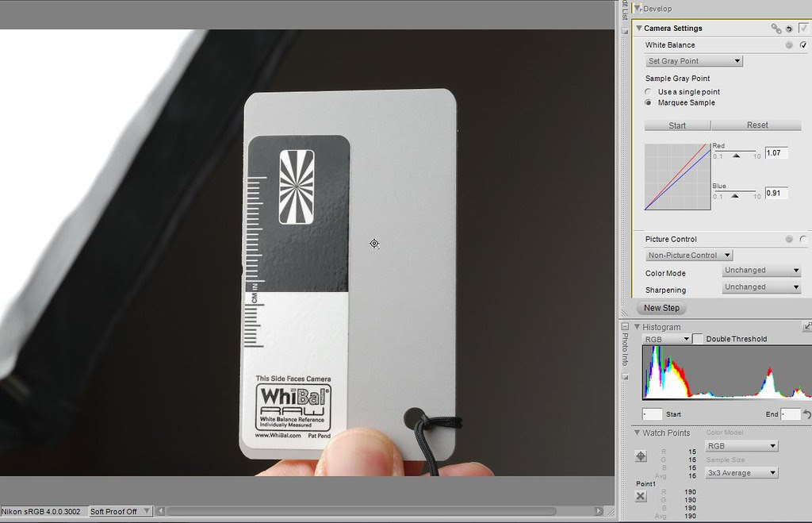Open the Edit List side tab

coord(625,10)
